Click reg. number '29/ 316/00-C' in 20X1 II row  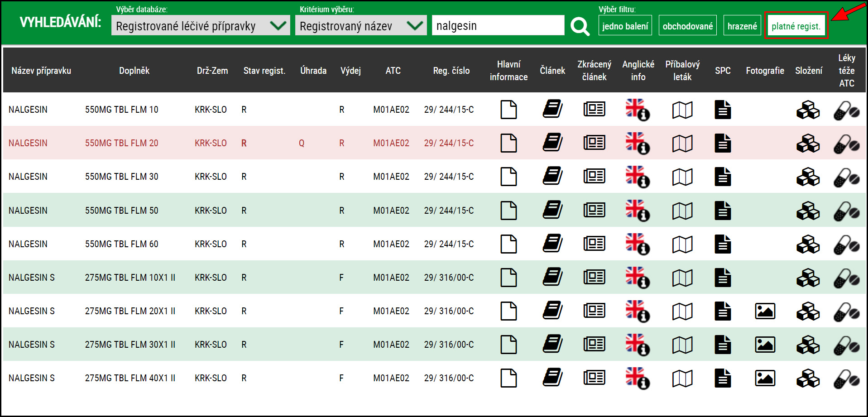[x=449, y=311]
